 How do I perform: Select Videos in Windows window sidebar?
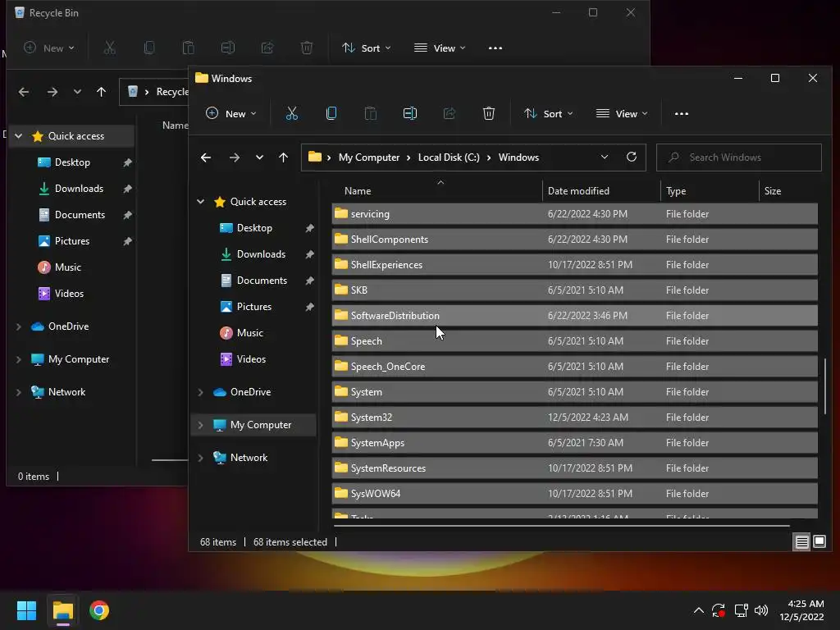[251, 359]
